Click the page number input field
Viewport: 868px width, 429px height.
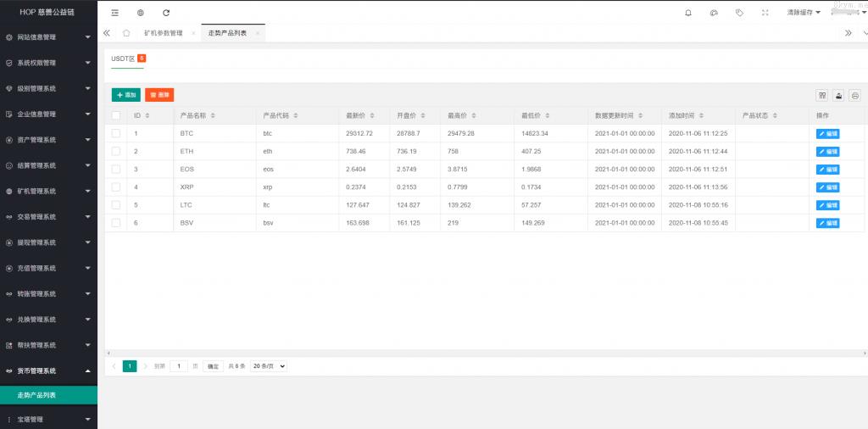[x=179, y=366]
